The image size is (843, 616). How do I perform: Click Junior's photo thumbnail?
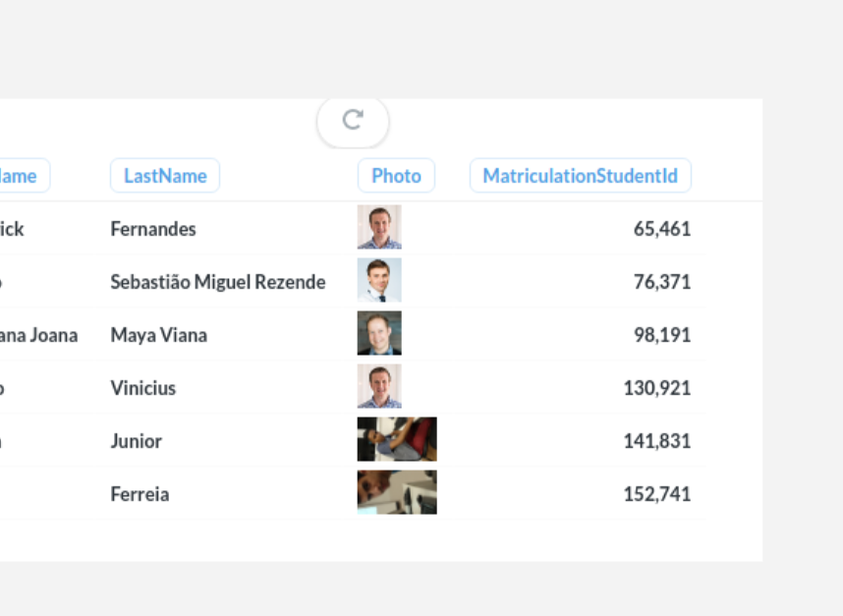point(397,438)
